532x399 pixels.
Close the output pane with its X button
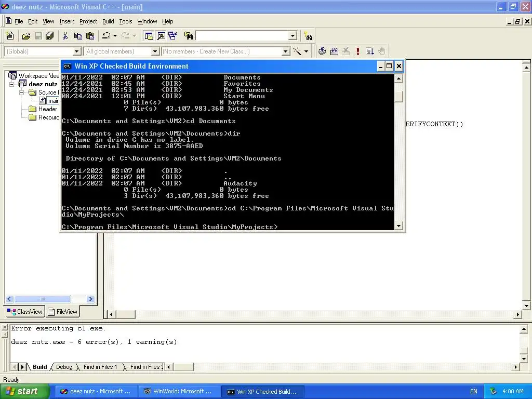tap(4, 327)
